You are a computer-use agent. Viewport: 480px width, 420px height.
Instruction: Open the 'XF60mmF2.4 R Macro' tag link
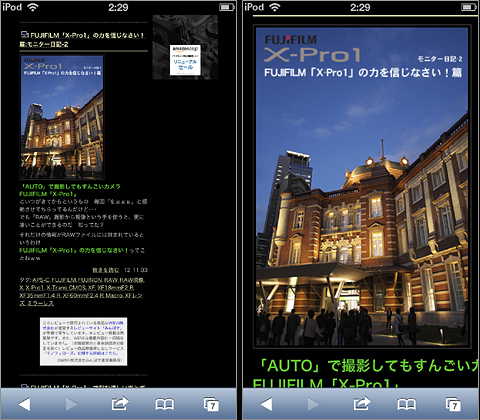click(x=93, y=296)
